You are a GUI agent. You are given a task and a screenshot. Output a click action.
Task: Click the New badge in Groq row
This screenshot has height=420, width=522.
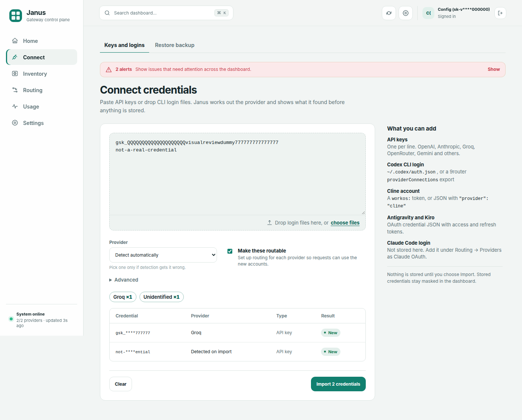point(331,333)
